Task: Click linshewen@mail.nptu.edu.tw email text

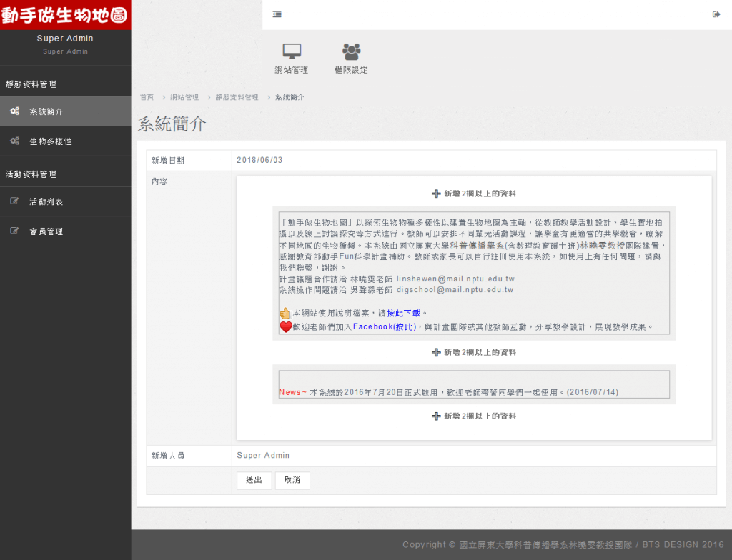Action: 455,279
